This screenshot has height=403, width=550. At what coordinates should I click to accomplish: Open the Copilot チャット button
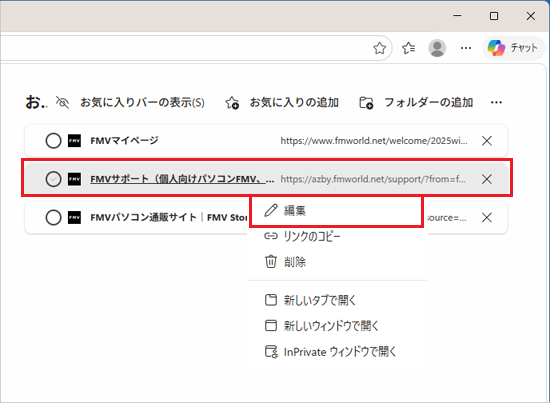[x=514, y=48]
